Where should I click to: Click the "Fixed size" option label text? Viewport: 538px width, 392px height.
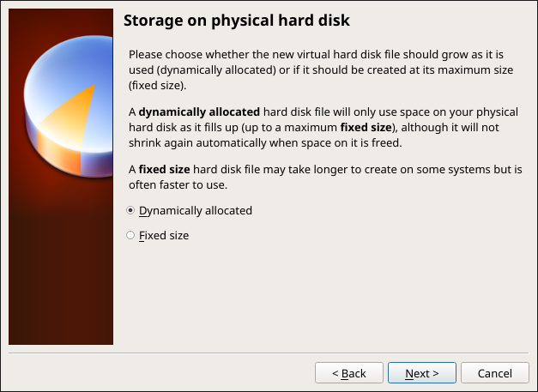point(164,235)
